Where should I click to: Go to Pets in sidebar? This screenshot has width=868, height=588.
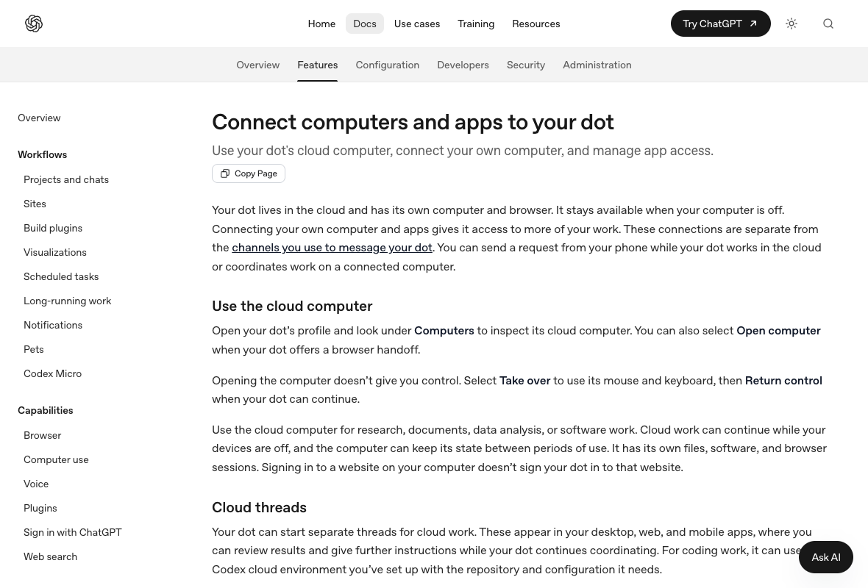tap(33, 350)
